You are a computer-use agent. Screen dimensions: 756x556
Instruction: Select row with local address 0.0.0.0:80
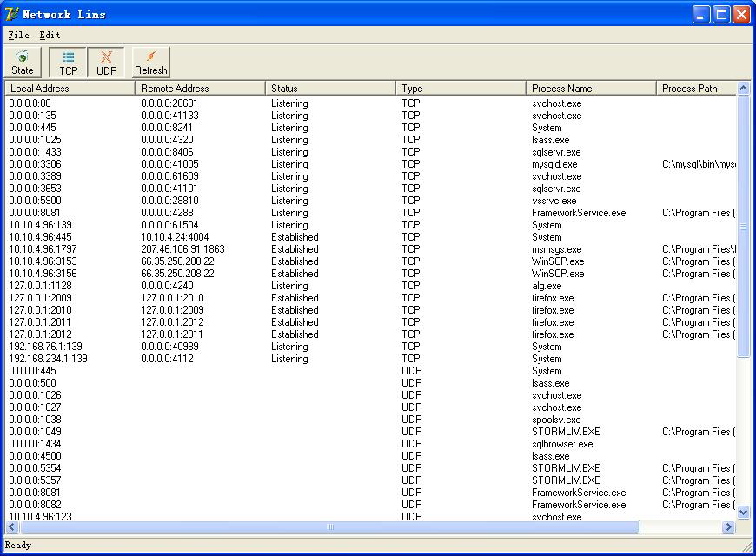click(370, 103)
